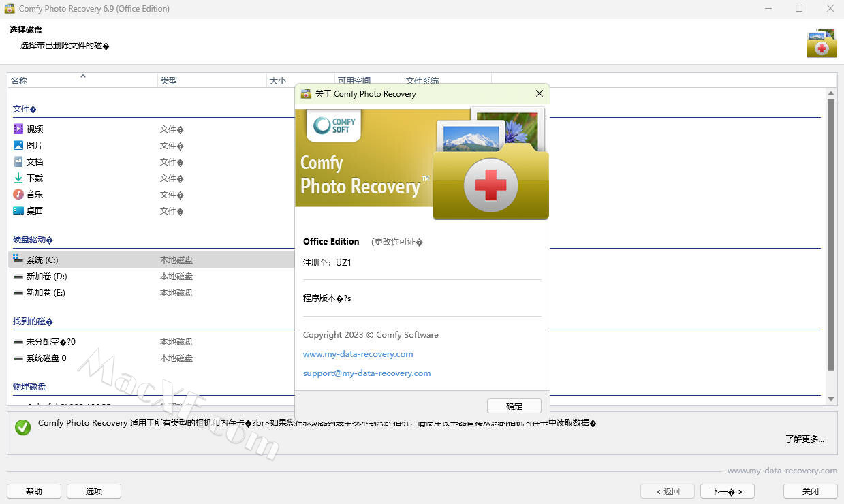The width and height of the screenshot is (844, 504).
Task: Select the 下载 row text
Action: (x=35, y=178)
